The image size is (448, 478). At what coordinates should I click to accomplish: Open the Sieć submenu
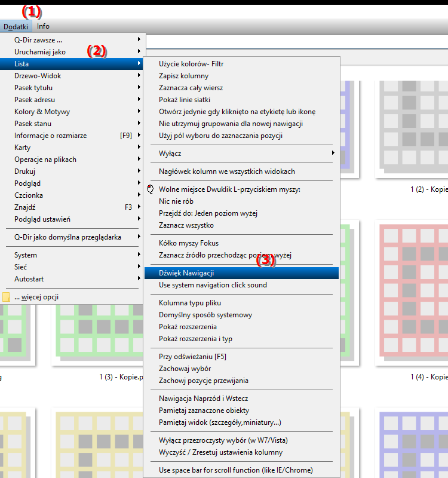coord(72,267)
